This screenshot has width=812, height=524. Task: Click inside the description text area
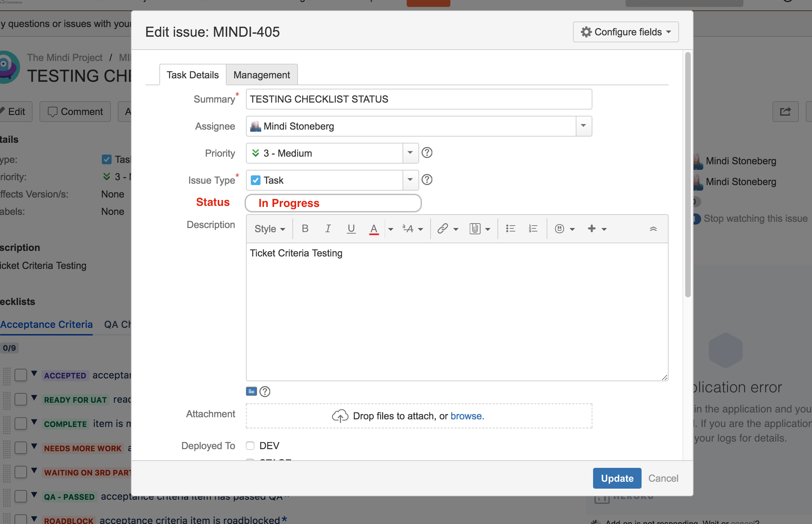tap(457, 312)
